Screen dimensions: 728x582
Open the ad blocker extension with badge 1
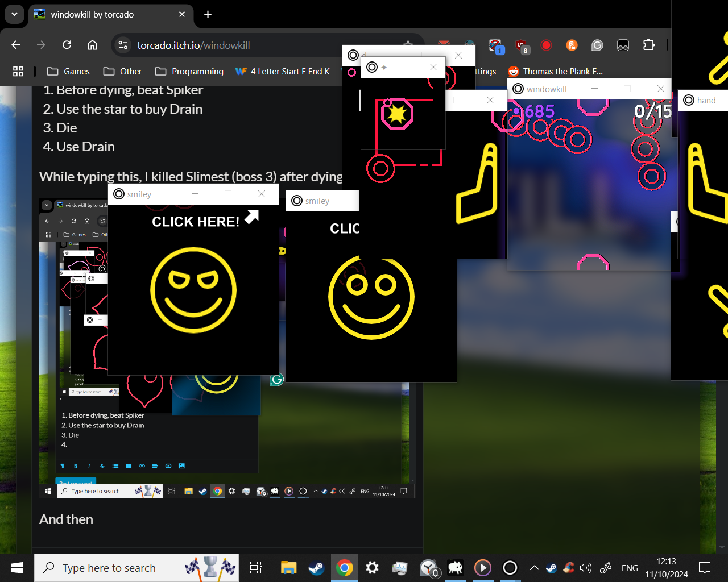tap(496, 45)
